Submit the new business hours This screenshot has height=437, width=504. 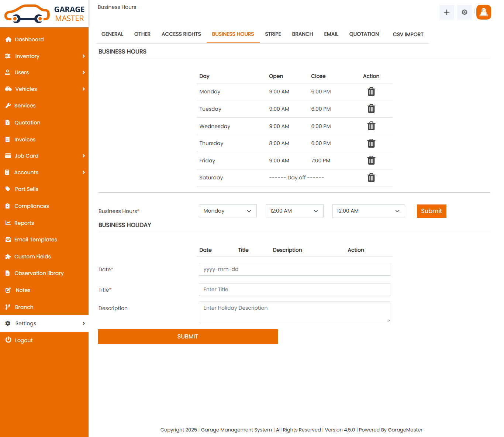click(431, 211)
